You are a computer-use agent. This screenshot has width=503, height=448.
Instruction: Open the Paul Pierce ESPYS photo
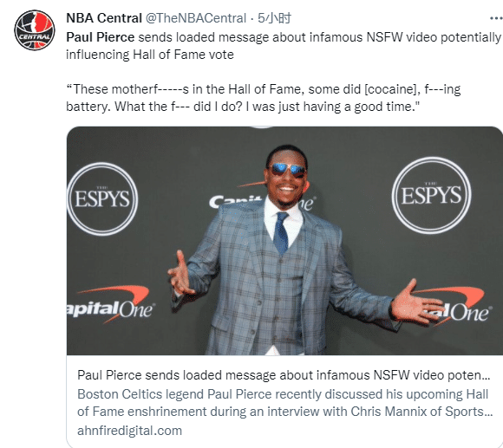[284, 241]
